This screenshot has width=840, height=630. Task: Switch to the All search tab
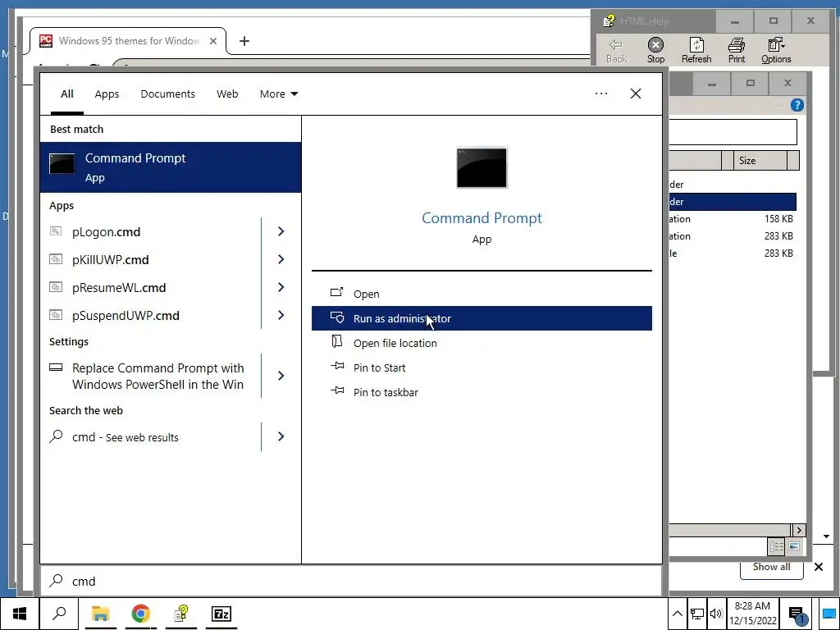coord(67,94)
